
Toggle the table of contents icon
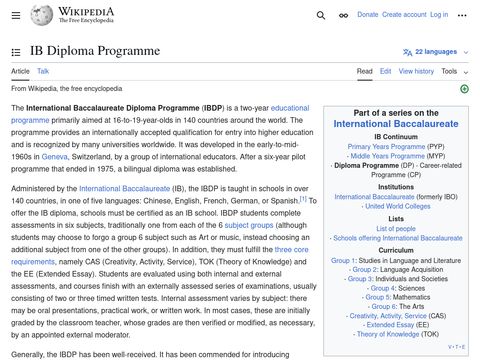16,52
